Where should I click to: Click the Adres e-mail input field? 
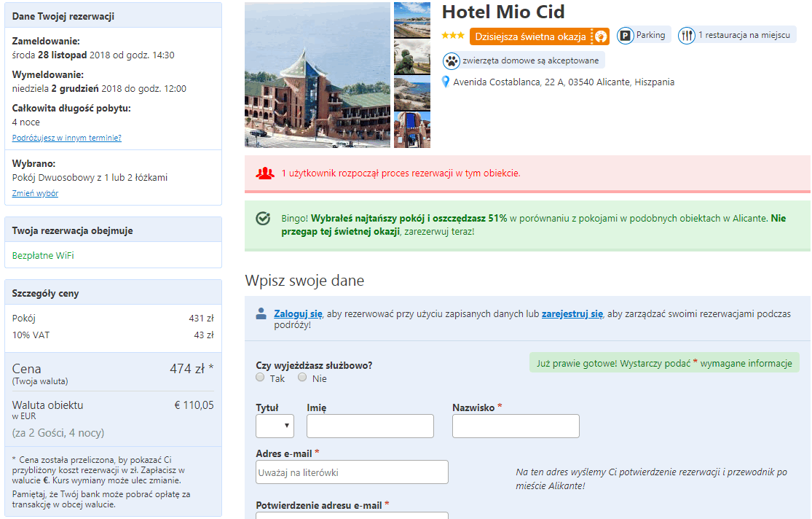[x=352, y=472]
